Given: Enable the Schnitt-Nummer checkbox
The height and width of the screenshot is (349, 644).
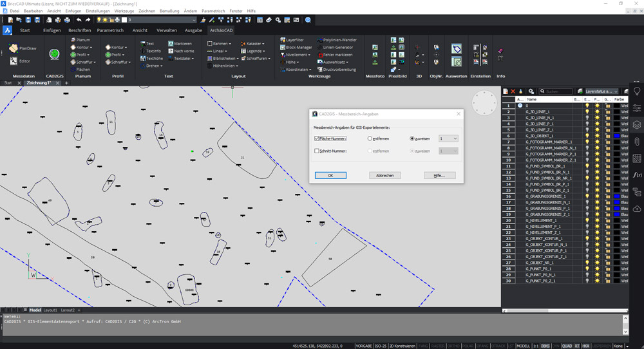Looking at the screenshot, I should pos(317,151).
